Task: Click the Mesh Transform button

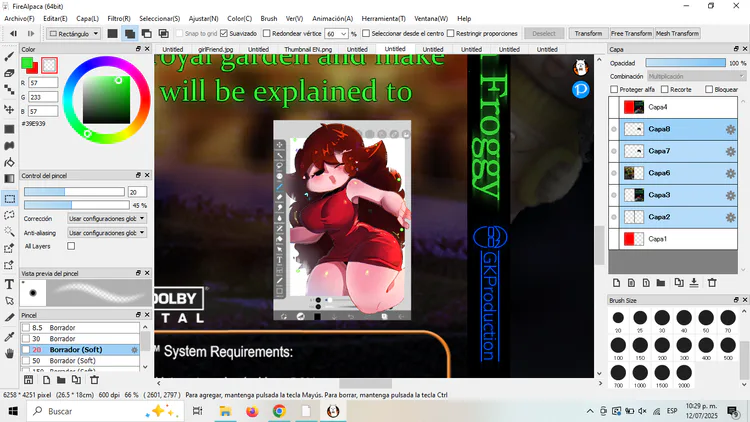Action: [x=677, y=33]
